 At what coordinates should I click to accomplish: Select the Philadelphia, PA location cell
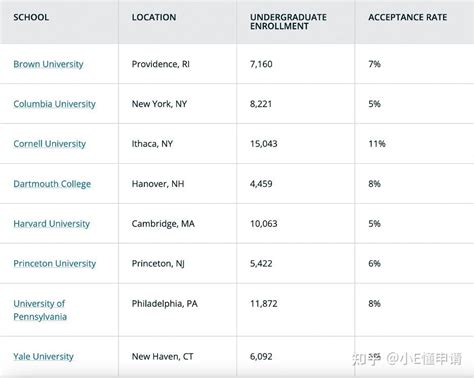click(165, 304)
